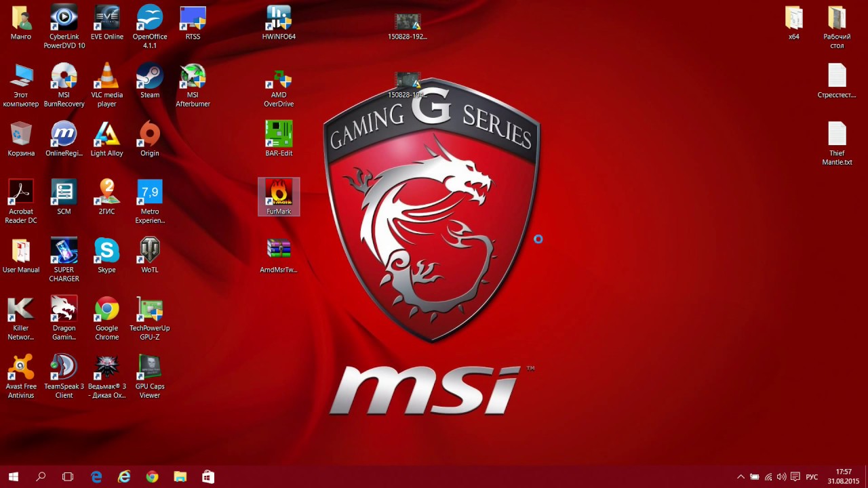This screenshot has width=868, height=488.
Task: Select the Metro Experien... icon
Action: pos(150,202)
